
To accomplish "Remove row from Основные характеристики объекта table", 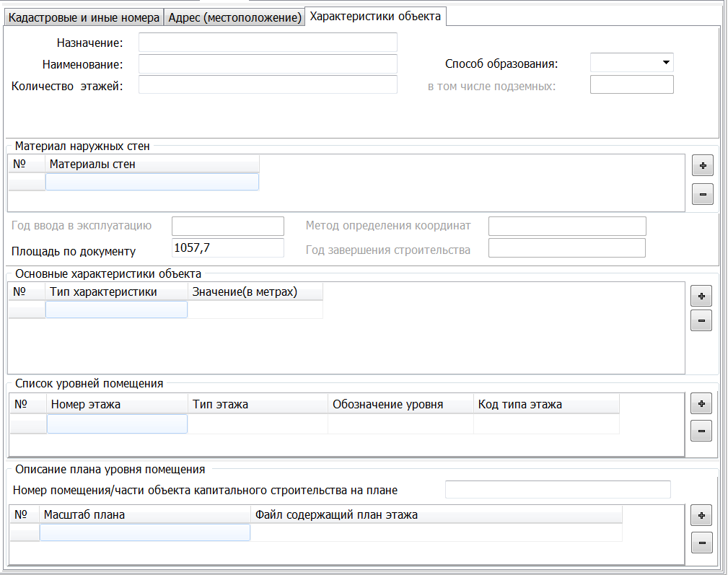I will 701,320.
